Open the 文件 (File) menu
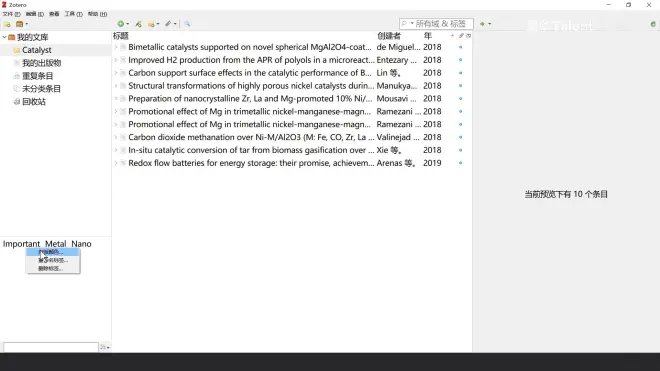 click(11, 14)
